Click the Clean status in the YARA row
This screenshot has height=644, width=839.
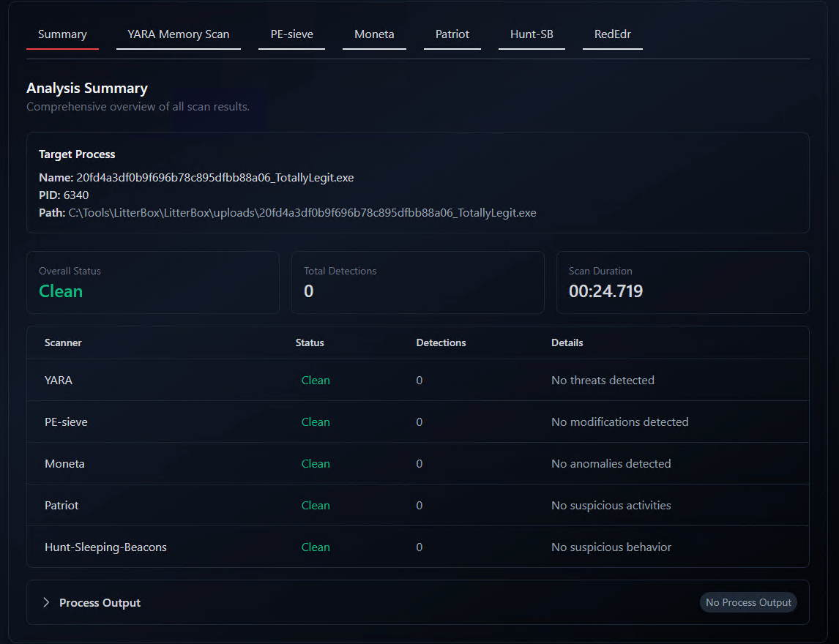[x=316, y=380]
